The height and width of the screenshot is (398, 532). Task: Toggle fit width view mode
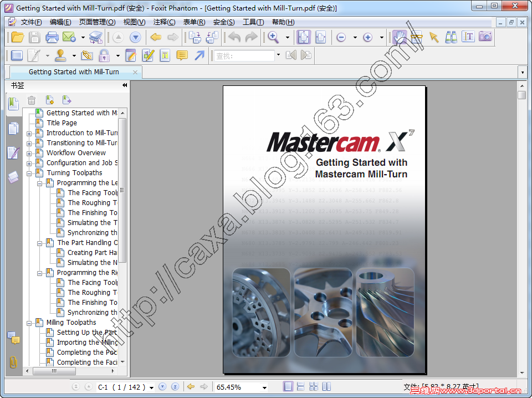321,37
